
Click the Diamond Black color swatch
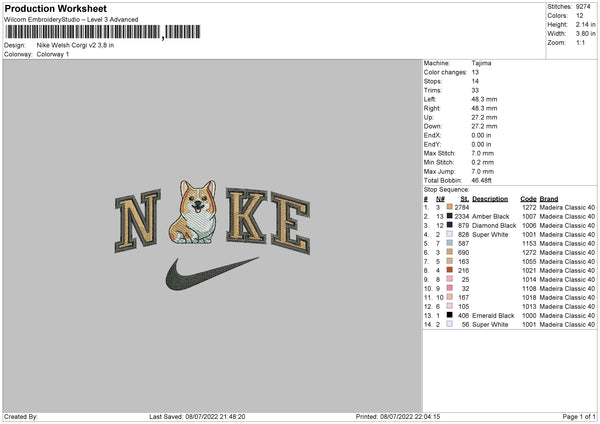pos(450,225)
